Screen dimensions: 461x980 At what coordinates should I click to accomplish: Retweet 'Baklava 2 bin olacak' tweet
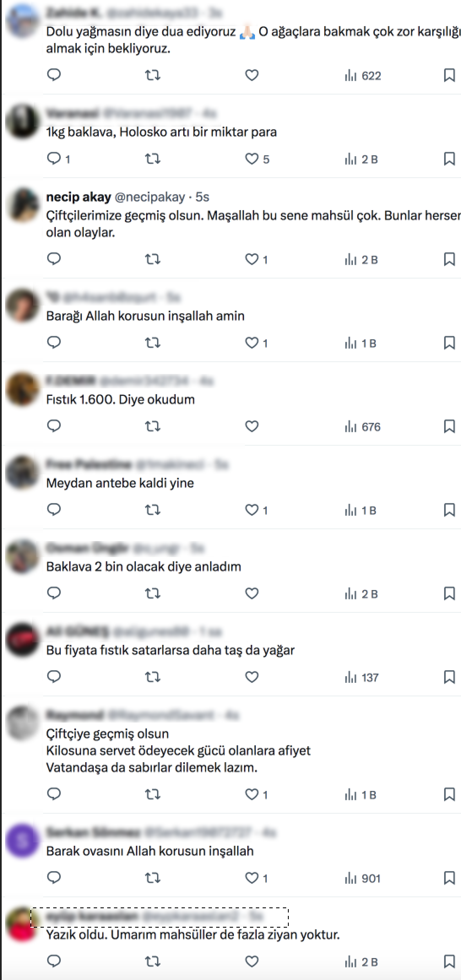click(152, 593)
